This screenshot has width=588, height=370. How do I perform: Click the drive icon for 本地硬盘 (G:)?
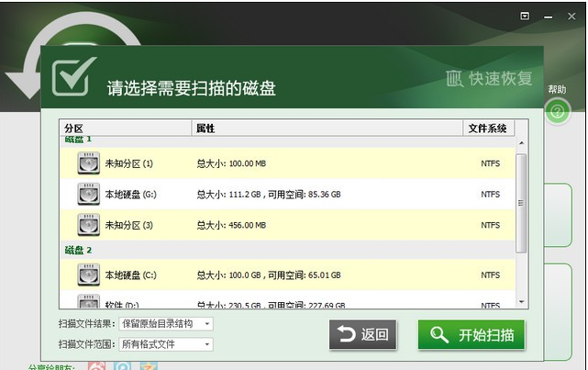(88, 194)
